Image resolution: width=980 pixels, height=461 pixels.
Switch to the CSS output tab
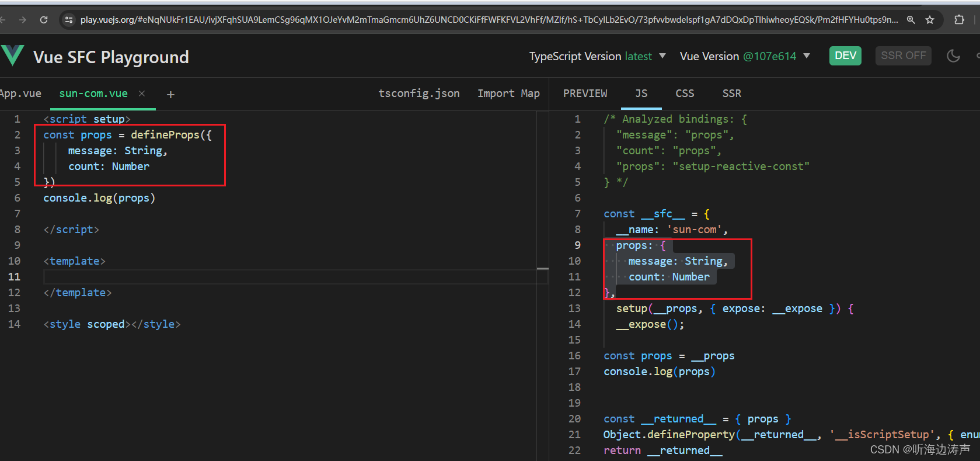point(685,93)
